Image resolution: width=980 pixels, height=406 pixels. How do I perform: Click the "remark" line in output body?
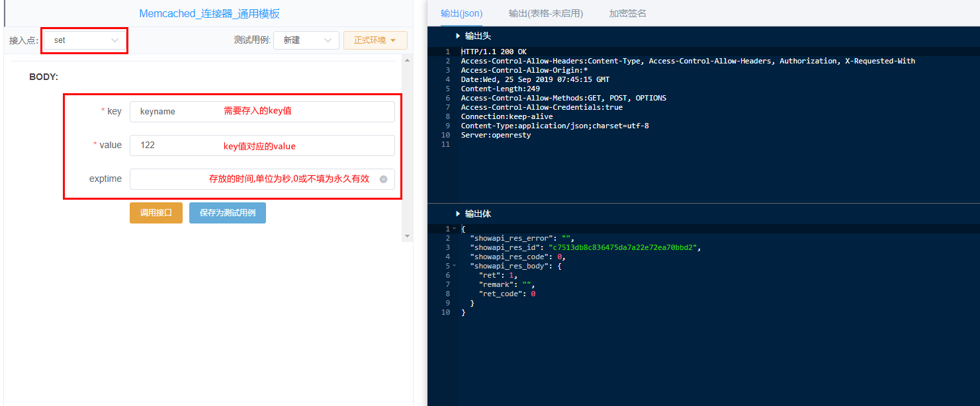click(x=507, y=284)
